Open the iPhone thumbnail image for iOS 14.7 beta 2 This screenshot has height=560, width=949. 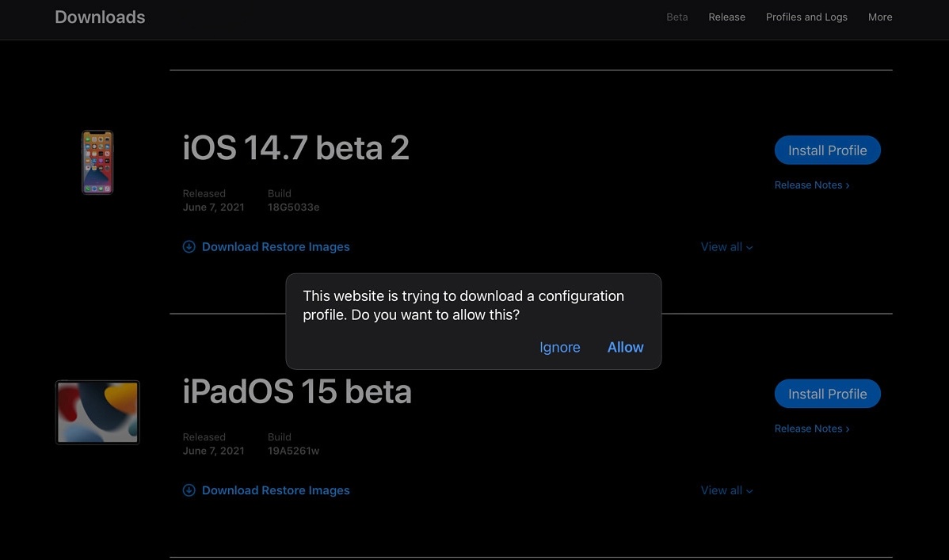tap(97, 162)
